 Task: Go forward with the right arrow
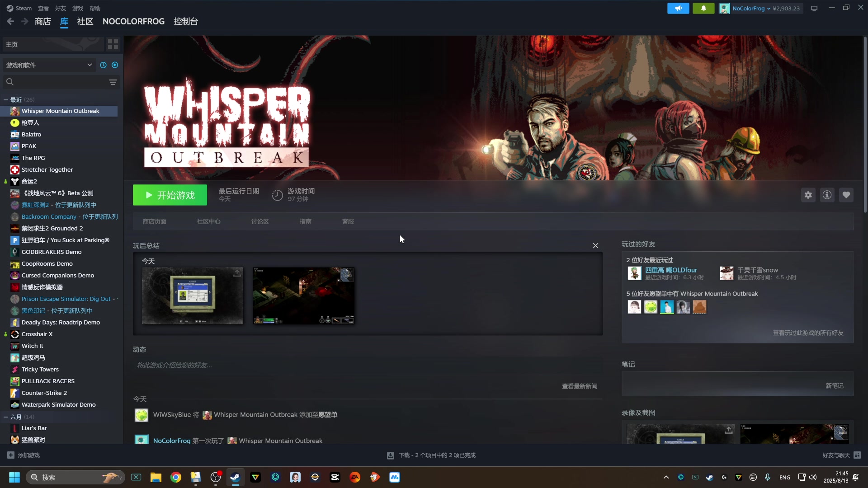coord(25,21)
